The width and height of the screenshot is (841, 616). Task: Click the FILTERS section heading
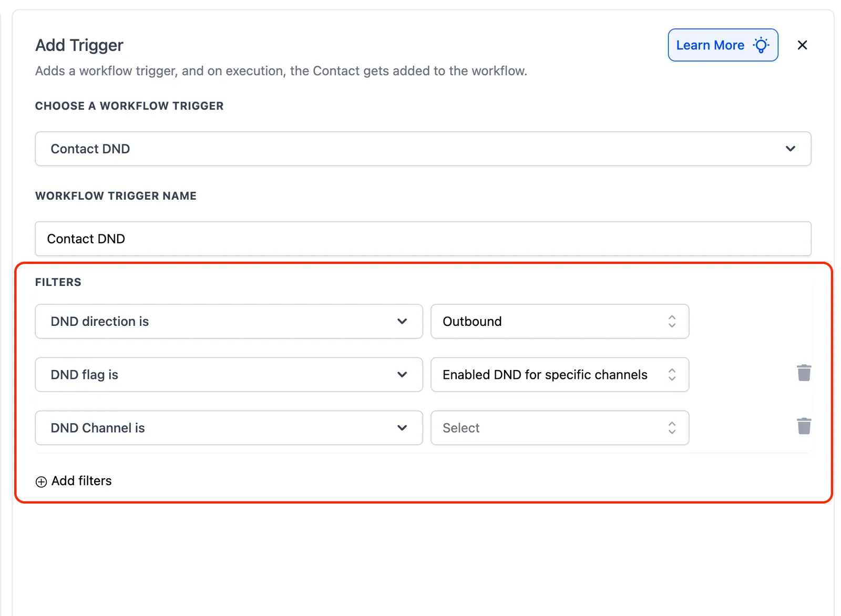pos(58,282)
